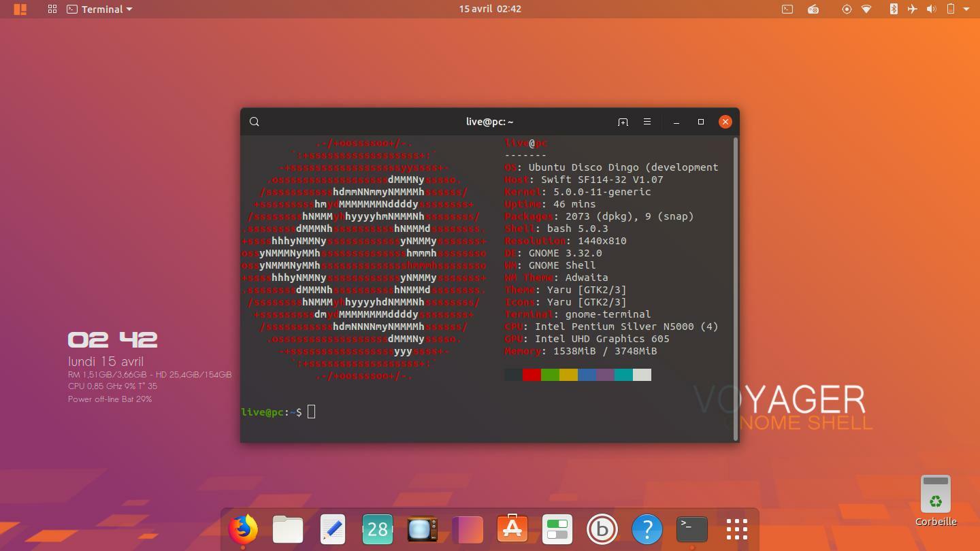The height and width of the screenshot is (551, 980).
Task: Click the battery indicator in top bar
Action: pos(951,10)
